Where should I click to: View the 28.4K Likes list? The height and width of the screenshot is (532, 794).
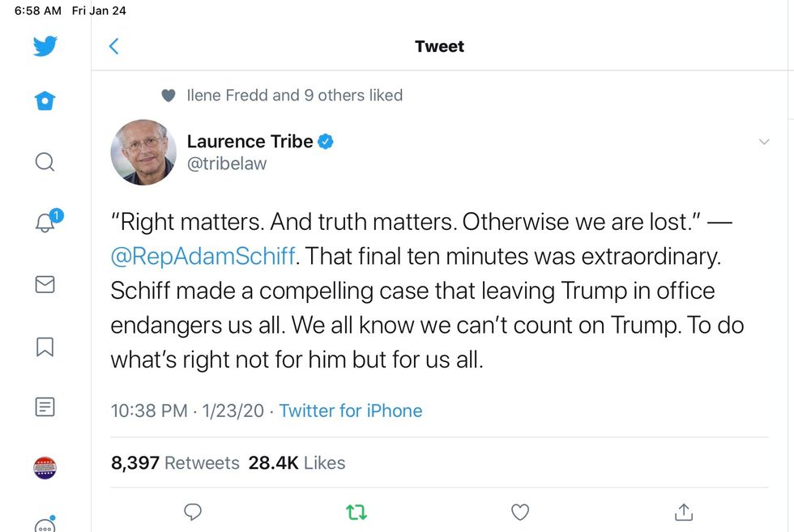point(297,463)
